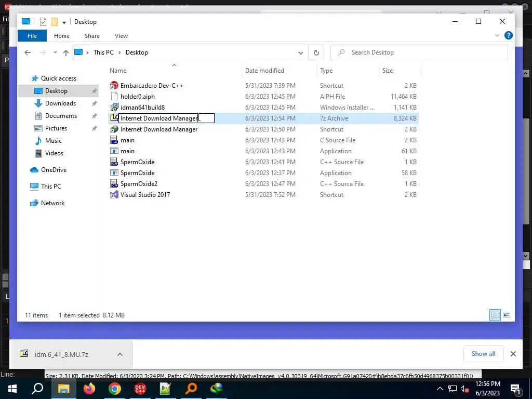Open Internet Download Manager taskbar icon

216,389
